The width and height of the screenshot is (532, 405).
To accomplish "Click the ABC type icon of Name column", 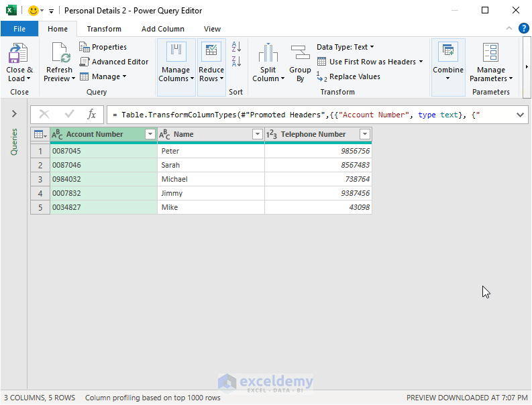I will point(164,134).
